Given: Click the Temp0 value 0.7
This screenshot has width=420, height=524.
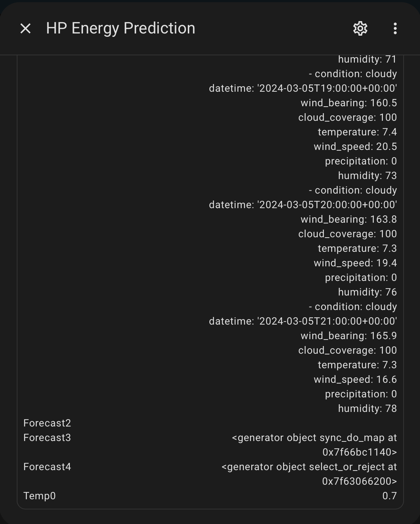Looking at the screenshot, I should [389, 496].
